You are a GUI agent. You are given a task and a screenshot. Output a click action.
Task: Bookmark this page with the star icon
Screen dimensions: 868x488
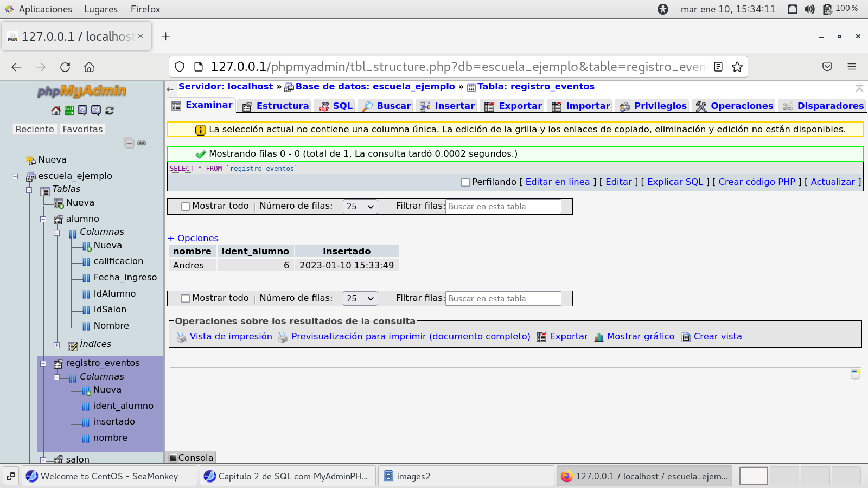point(737,67)
